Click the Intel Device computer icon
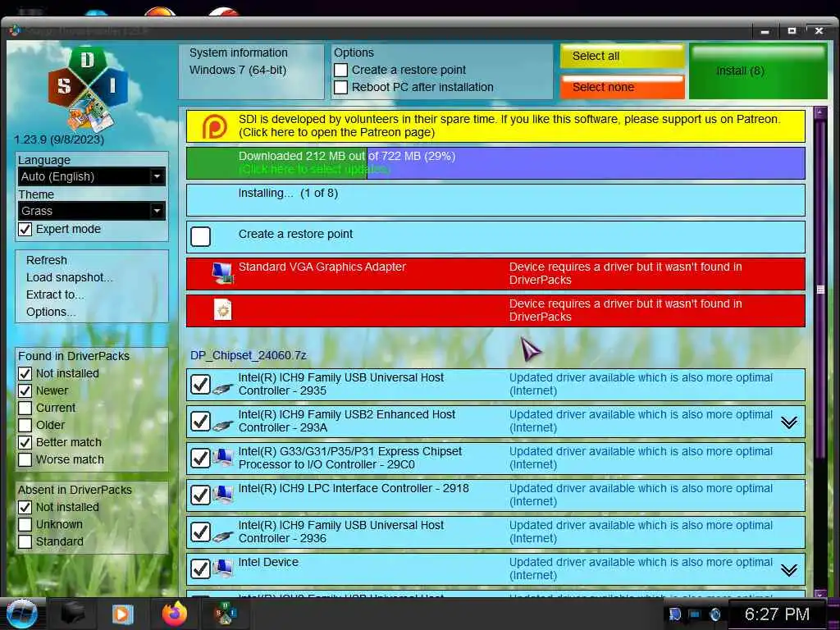The height and width of the screenshot is (630, 840). 222,569
